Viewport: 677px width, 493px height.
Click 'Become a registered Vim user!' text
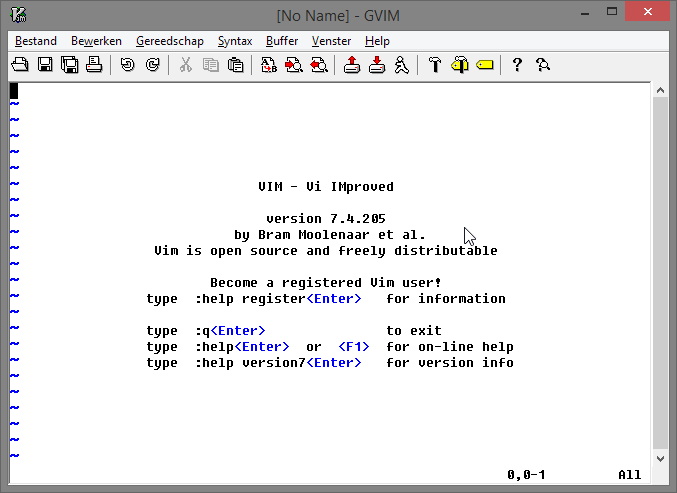tap(326, 283)
